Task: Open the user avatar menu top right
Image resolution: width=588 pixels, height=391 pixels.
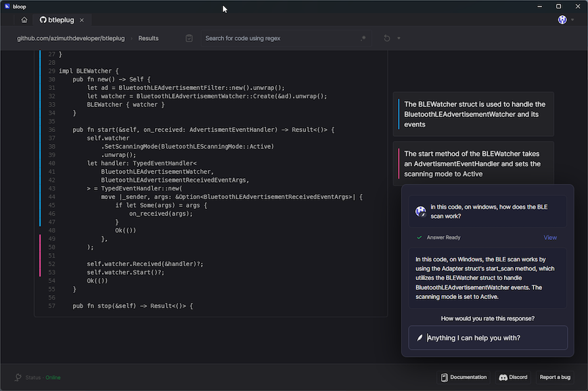Action: (x=562, y=20)
